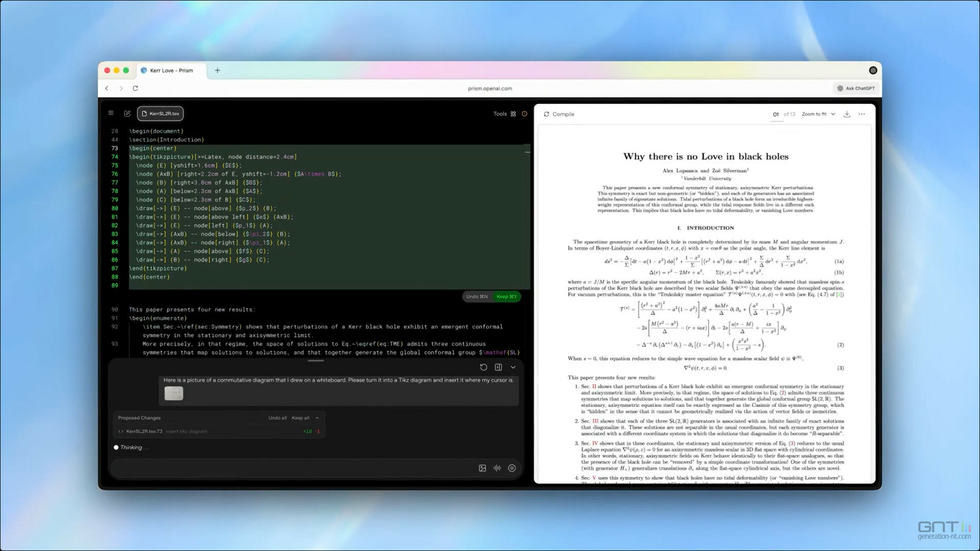Click Keep to accept inserted diagram
Screen dimensions: 980x551
pos(506,296)
